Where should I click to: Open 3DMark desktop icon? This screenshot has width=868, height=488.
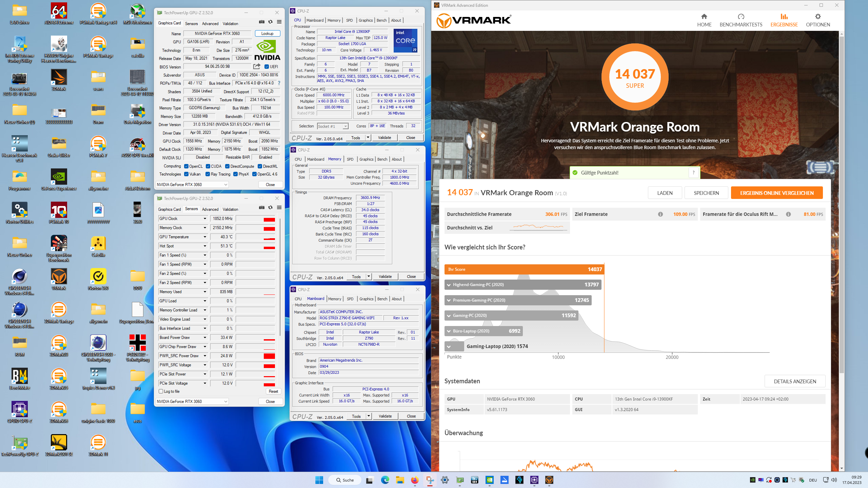coord(59,80)
